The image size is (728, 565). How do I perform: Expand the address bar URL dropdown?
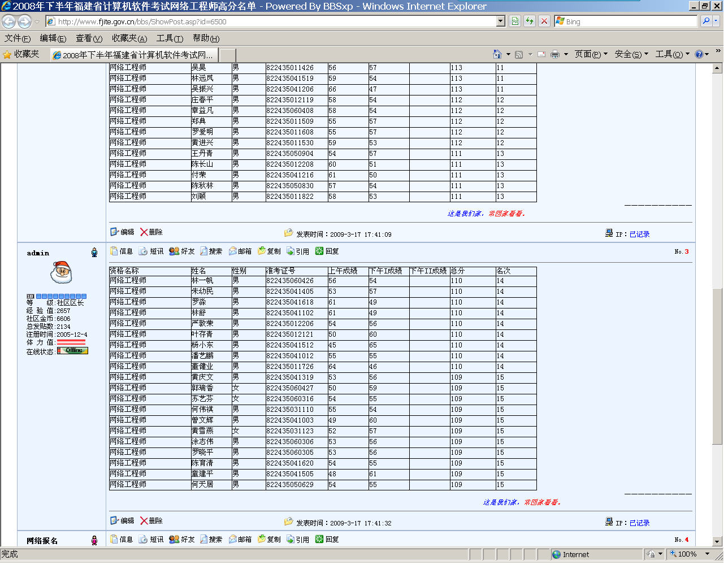(500, 21)
